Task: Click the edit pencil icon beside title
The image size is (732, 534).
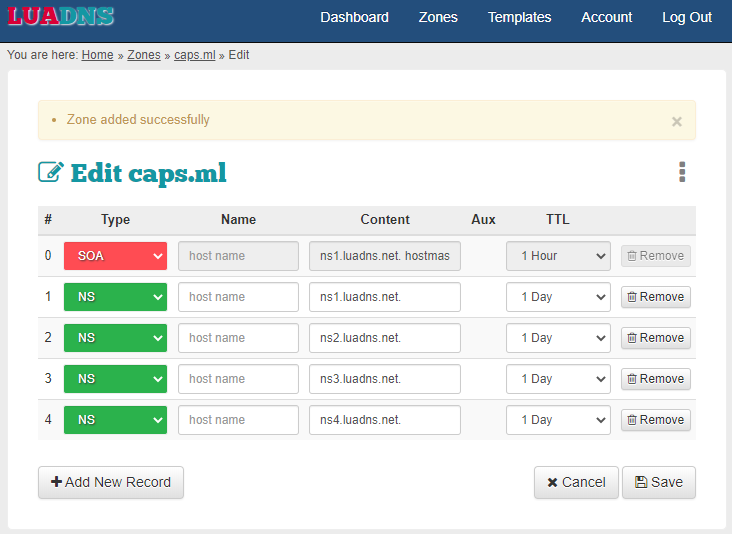Action: [x=50, y=172]
